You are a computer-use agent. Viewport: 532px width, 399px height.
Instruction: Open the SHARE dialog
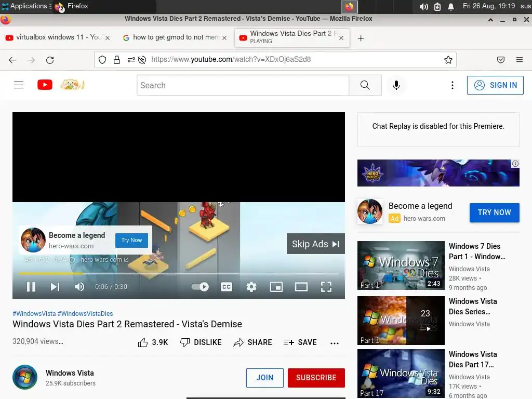(253, 342)
